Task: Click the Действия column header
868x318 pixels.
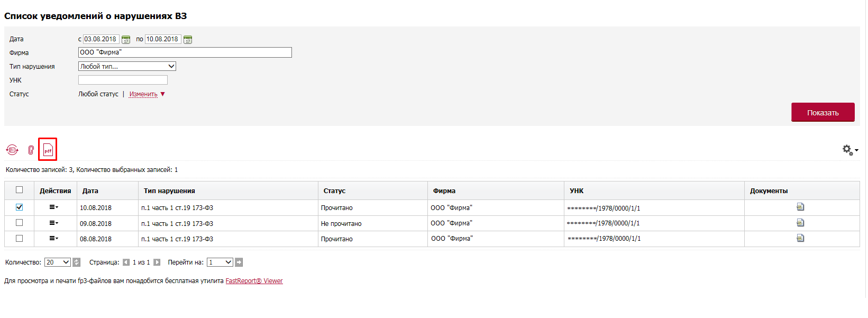Action: (56, 191)
